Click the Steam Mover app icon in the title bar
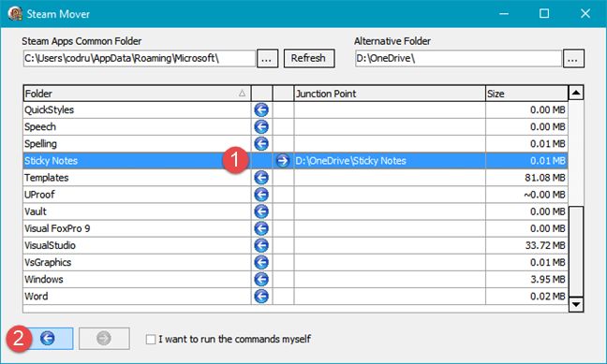Viewport: 607px width, 364px height. (15, 14)
